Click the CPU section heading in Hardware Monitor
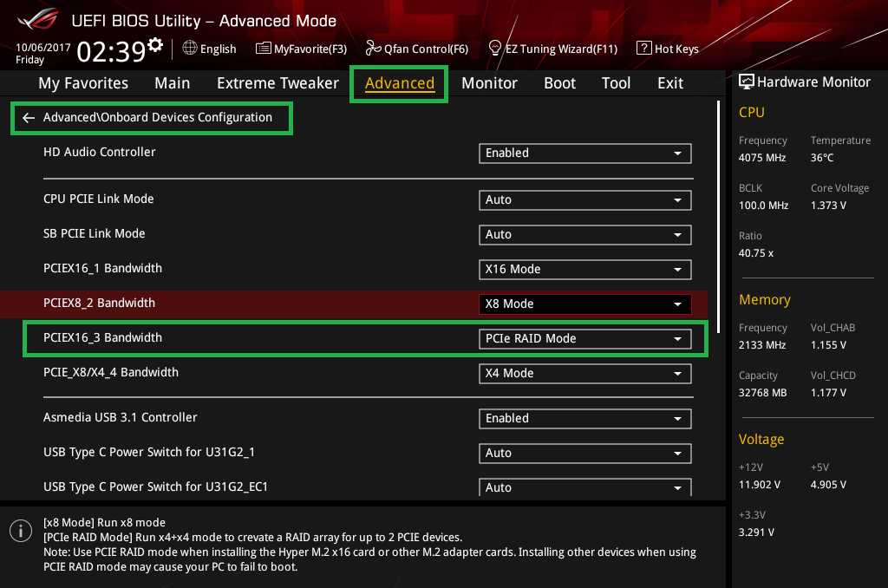 pos(752,112)
